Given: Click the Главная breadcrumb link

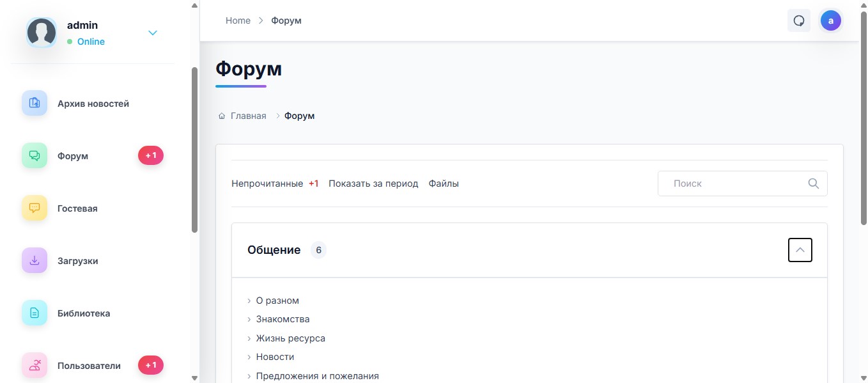Looking at the screenshot, I should (248, 116).
